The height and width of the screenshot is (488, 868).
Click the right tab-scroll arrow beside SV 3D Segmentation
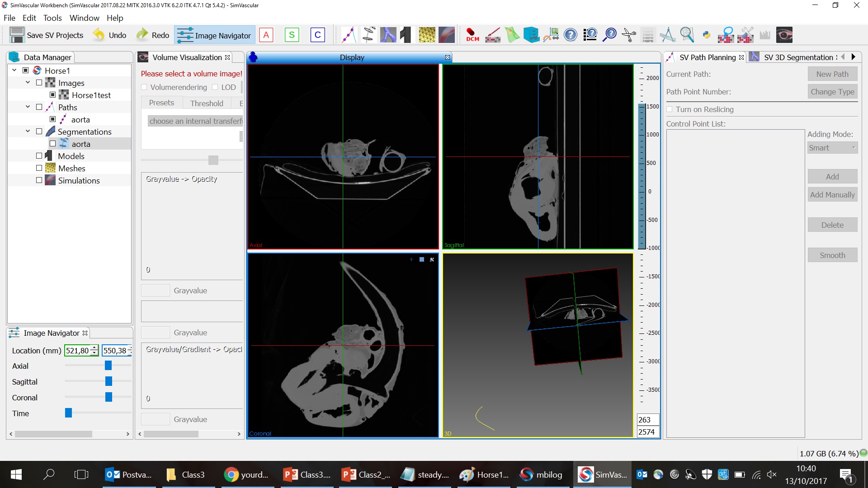pyautogui.click(x=853, y=57)
